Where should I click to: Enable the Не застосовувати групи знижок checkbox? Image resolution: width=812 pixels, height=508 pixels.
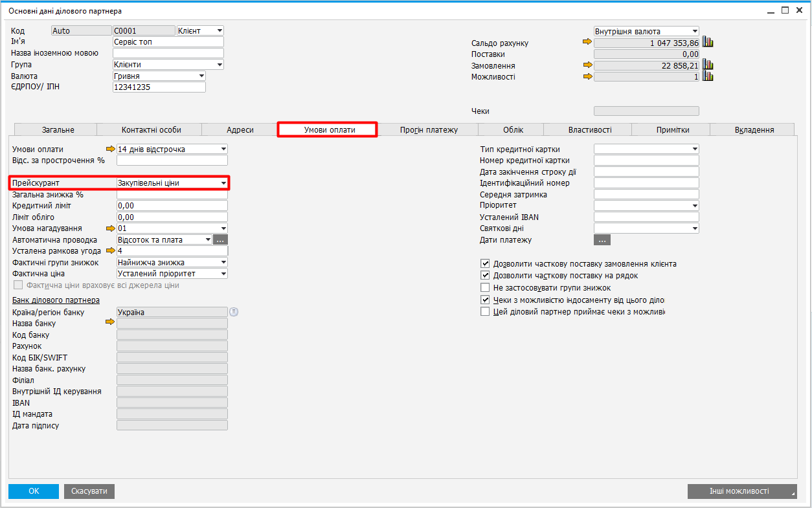[485, 287]
